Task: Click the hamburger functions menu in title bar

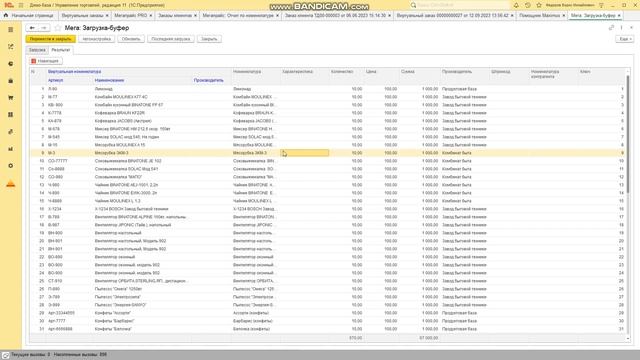Action: tap(21, 5)
